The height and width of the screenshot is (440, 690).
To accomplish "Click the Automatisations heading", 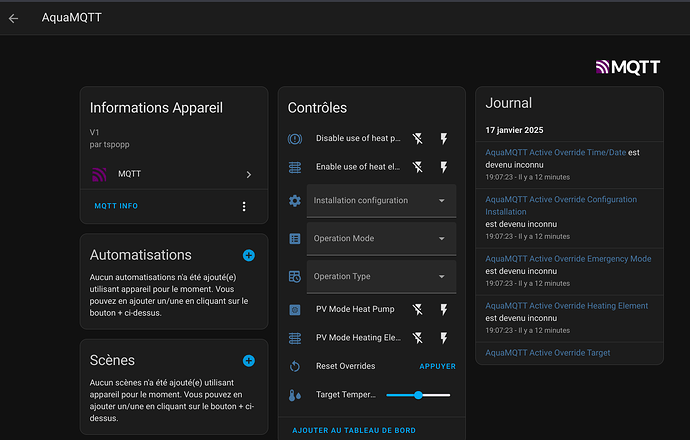I will tap(140, 255).
